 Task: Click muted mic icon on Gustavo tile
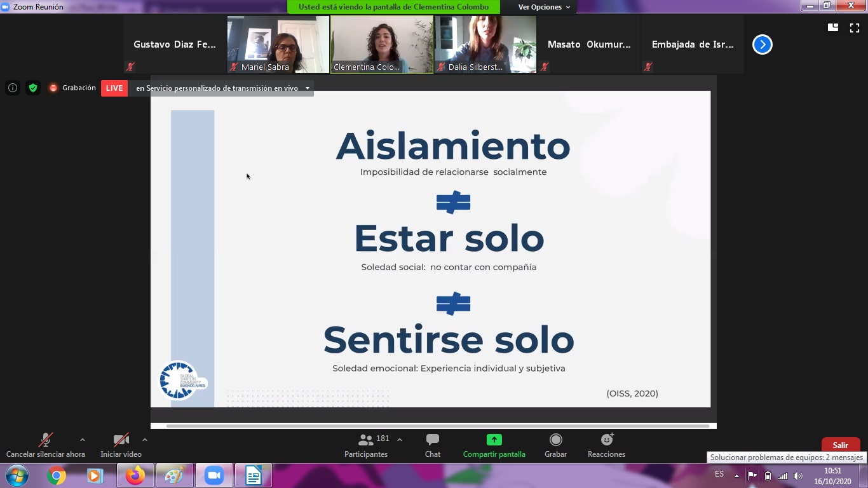coord(130,67)
